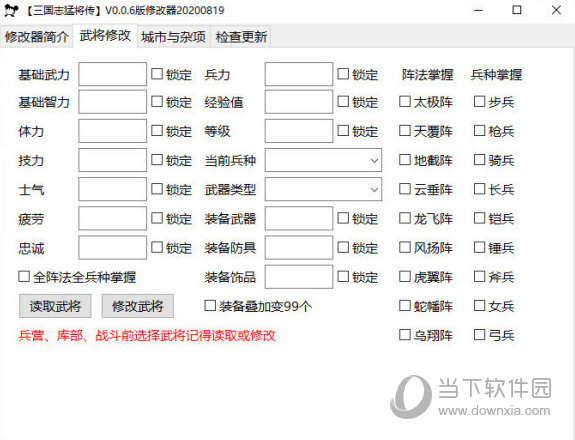Click the 基础武力 input field
Viewport: 575px width, 440px height.
tap(113, 74)
